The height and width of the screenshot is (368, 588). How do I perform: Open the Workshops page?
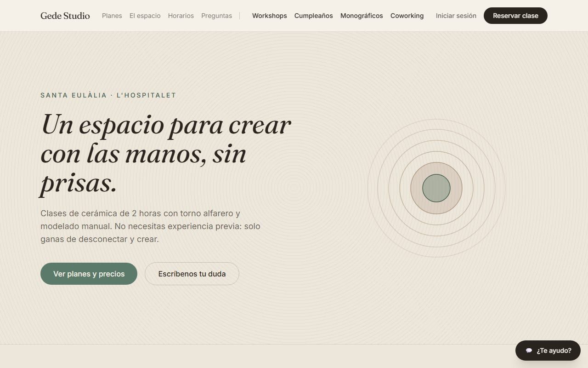point(270,16)
